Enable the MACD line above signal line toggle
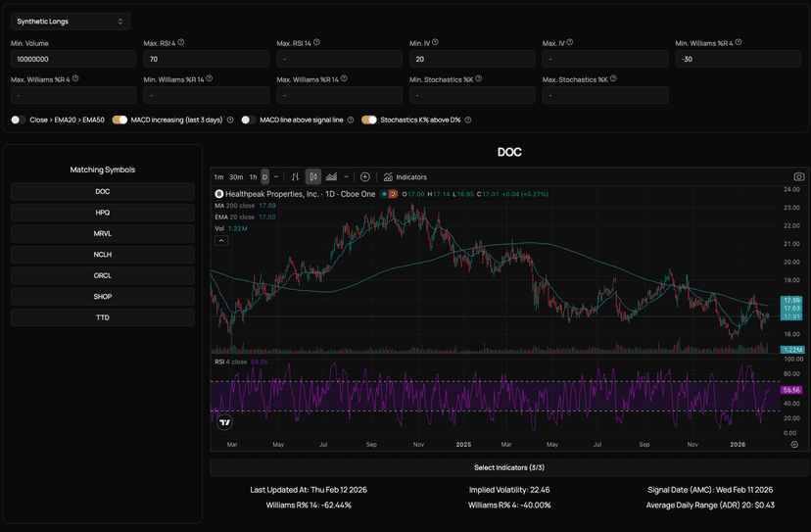This screenshot has width=811, height=532. (249, 121)
